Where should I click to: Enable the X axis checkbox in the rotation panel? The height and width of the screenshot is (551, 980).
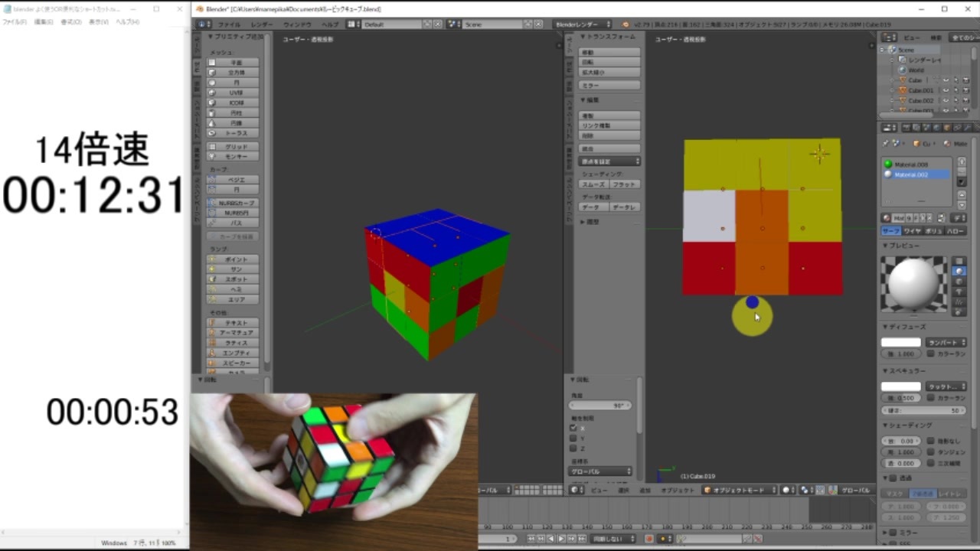click(573, 428)
